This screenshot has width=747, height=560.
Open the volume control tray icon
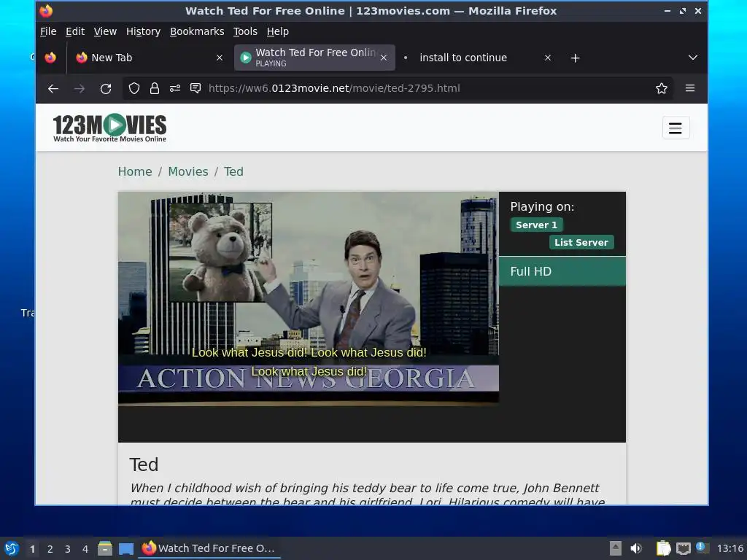pos(636,548)
